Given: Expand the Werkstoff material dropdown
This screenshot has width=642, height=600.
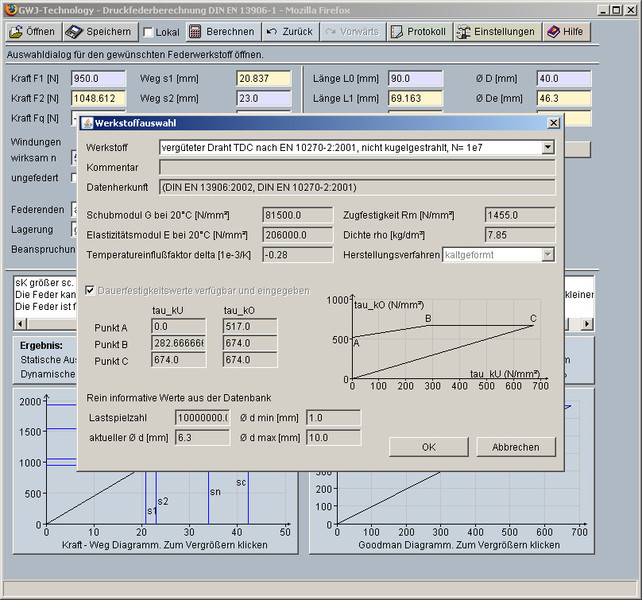Looking at the screenshot, I should point(547,147).
